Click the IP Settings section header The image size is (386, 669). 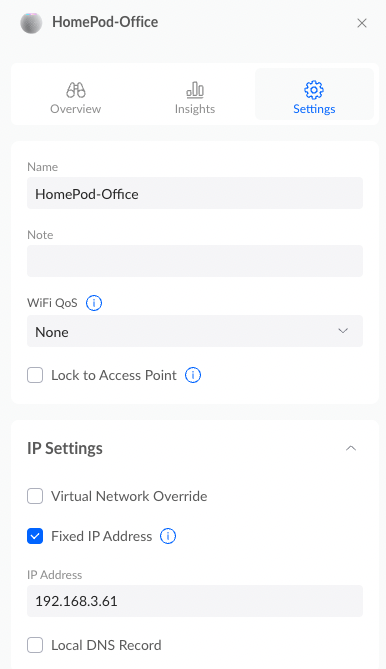[x=65, y=448]
